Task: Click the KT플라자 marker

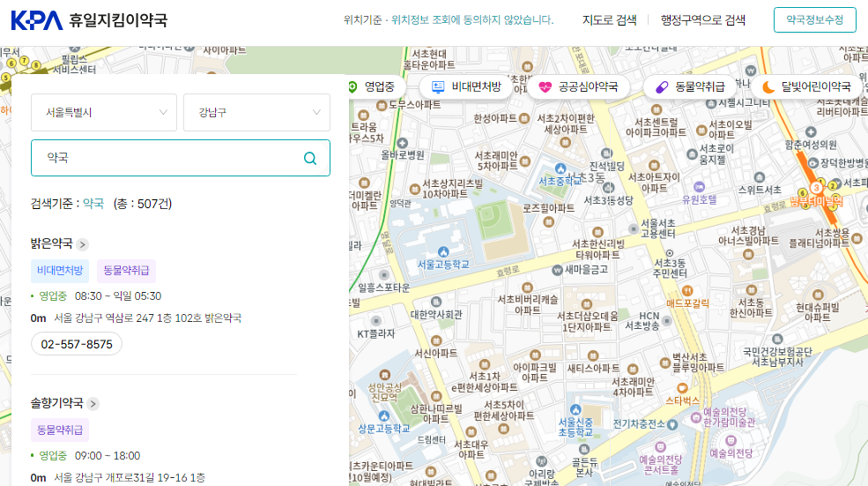Action: 376,321
